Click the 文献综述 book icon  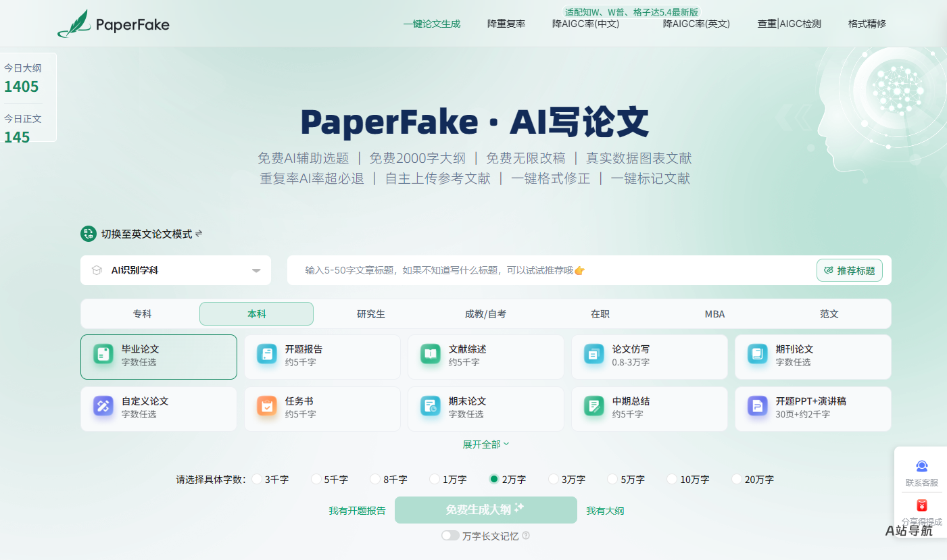point(431,354)
